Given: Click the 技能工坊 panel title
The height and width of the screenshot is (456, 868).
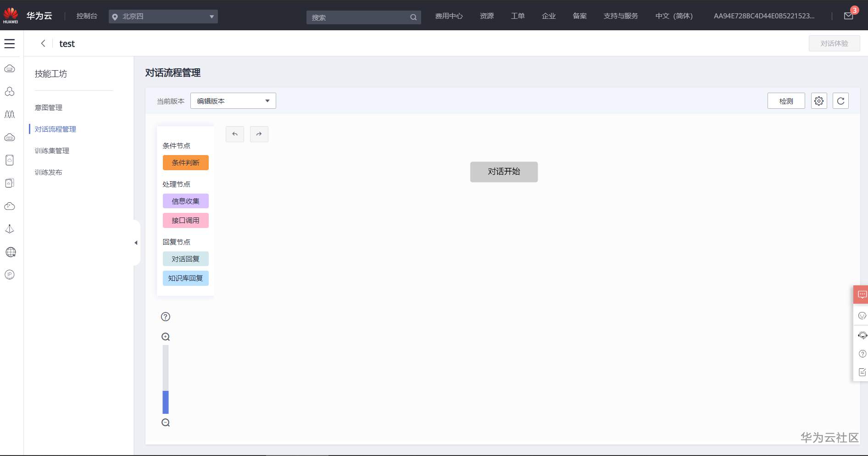Looking at the screenshot, I should point(51,74).
